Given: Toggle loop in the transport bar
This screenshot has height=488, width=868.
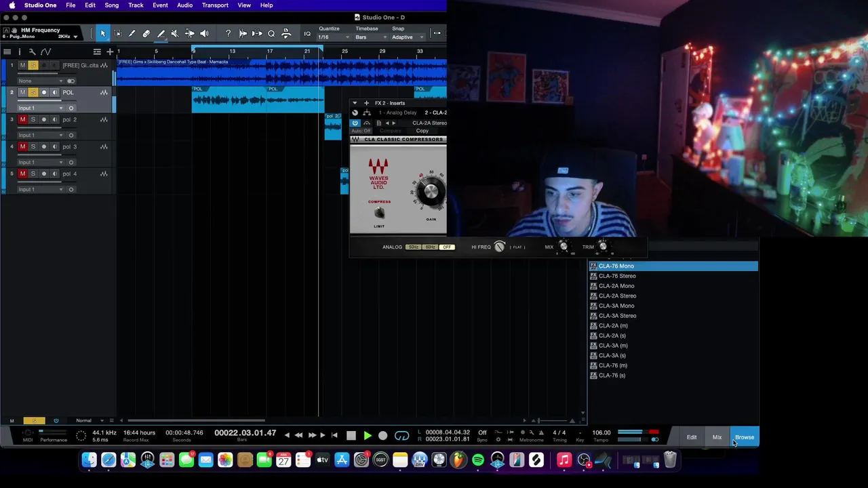Looking at the screenshot, I should tap(401, 436).
